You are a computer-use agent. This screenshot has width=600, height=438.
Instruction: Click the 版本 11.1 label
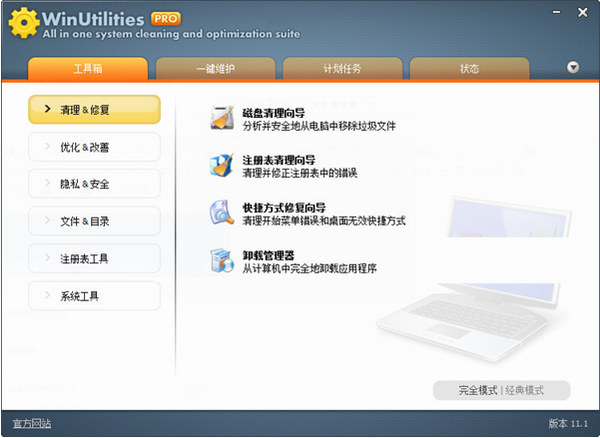pyautogui.click(x=568, y=423)
